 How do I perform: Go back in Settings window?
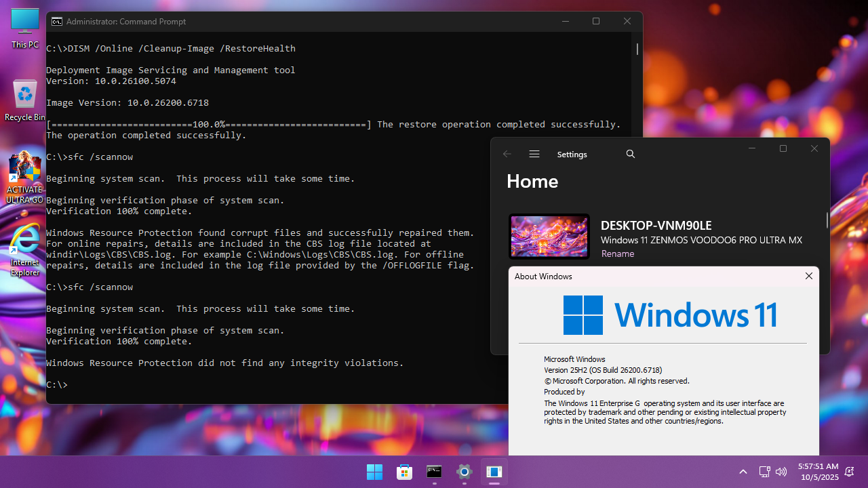(x=507, y=154)
